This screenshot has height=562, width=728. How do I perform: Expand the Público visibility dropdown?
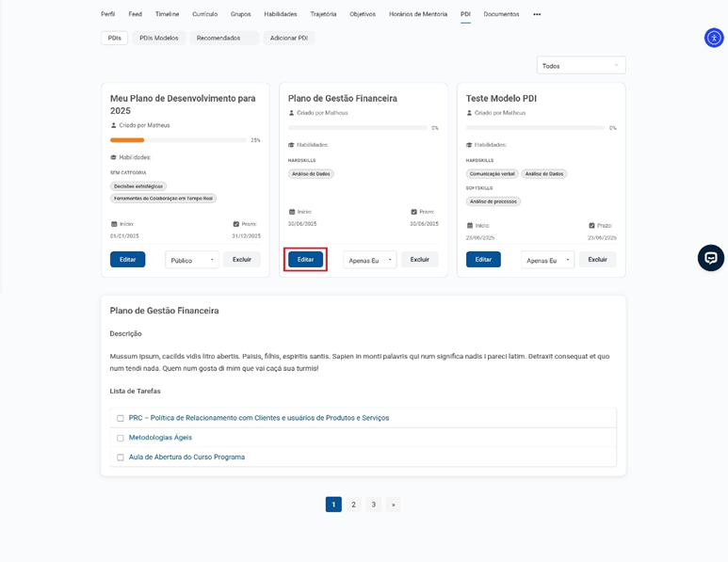(x=192, y=260)
